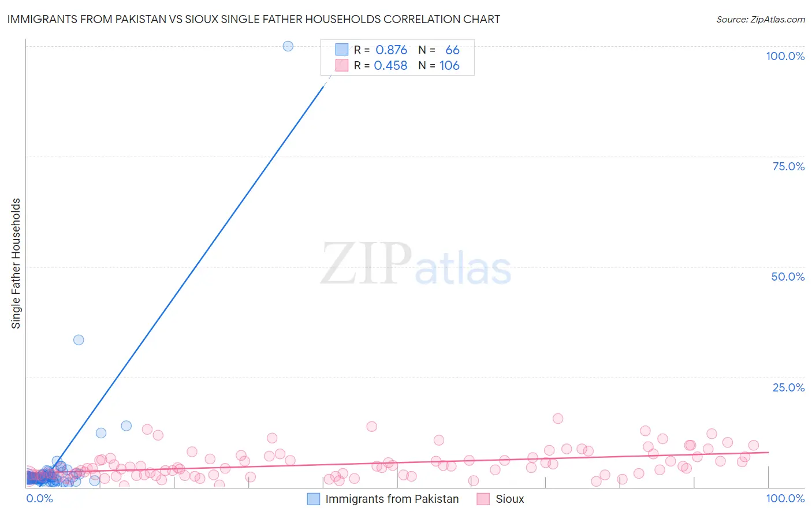Screen dimensions: 812x515
Task: Click the R = 0.876 correlation value
Action: click(x=381, y=50)
